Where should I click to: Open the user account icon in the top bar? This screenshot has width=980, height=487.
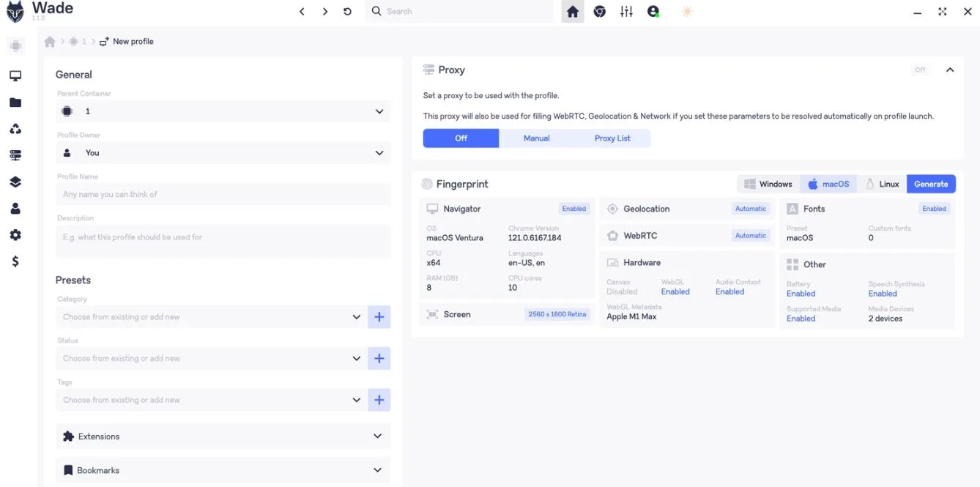653,12
